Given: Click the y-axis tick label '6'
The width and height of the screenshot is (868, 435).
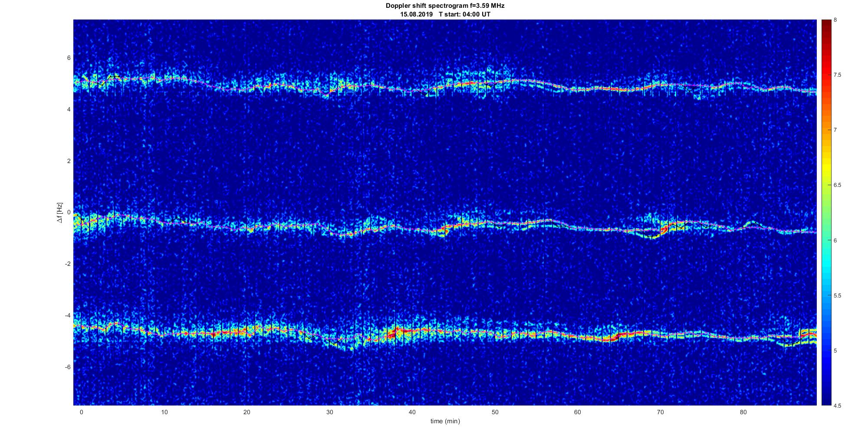Looking at the screenshot, I should (69, 58).
